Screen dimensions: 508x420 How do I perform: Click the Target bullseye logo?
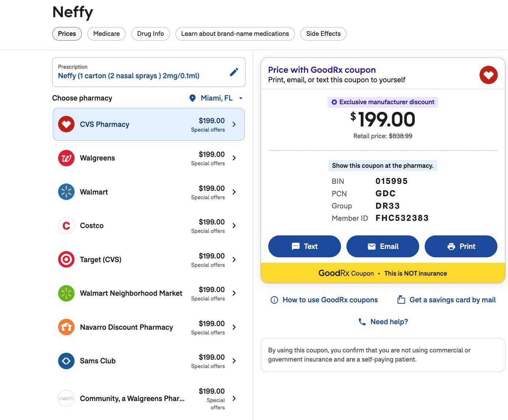(x=66, y=259)
